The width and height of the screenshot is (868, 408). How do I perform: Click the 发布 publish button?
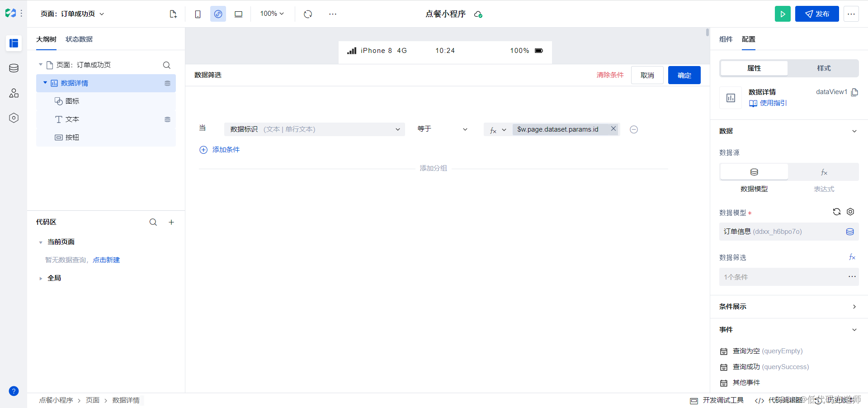click(x=817, y=14)
